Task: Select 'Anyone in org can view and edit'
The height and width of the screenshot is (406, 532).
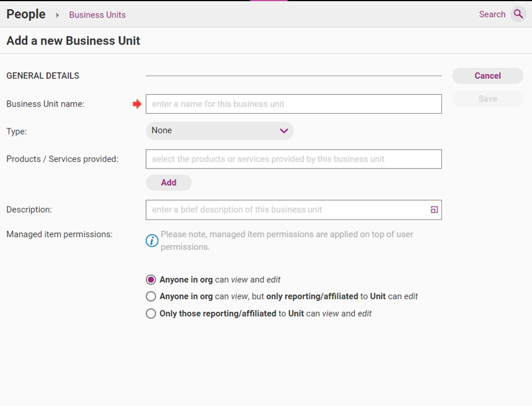Action: click(x=151, y=280)
